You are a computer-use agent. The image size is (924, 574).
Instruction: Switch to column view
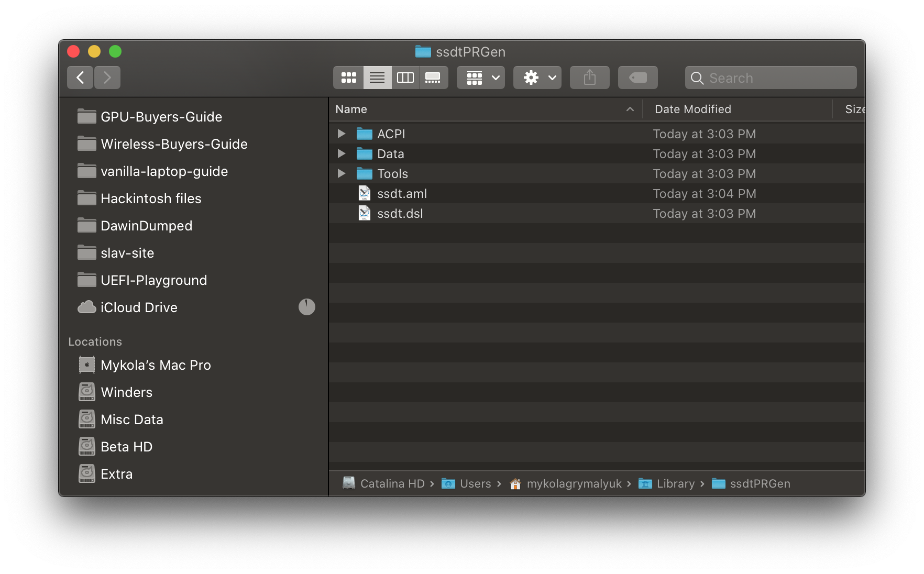coord(405,78)
